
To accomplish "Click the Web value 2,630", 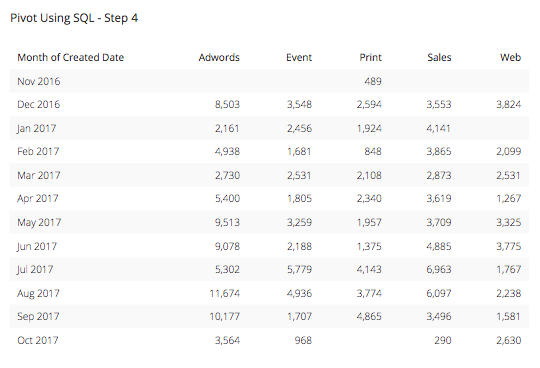I will 509,340.
